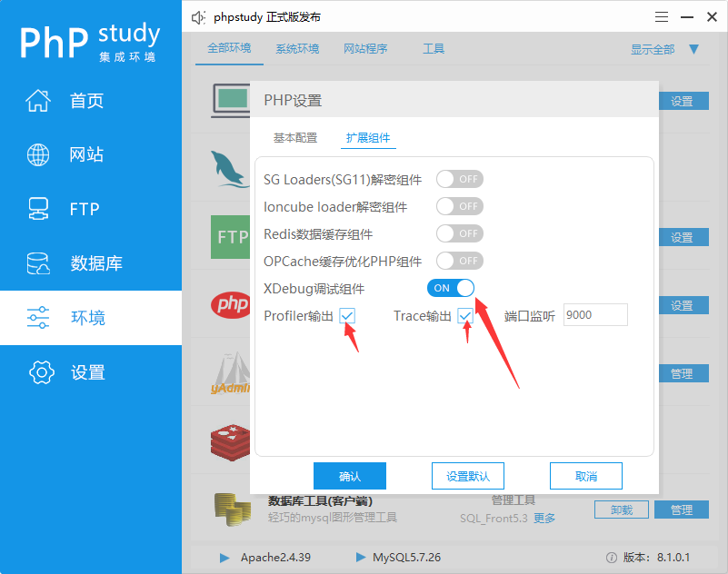
Task: Click the speaker announcement icon
Action: click(x=198, y=17)
